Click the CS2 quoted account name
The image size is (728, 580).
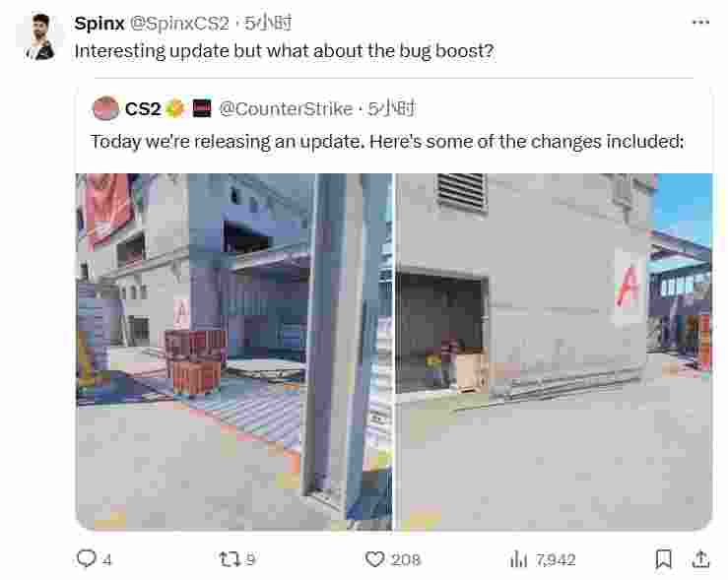143,109
